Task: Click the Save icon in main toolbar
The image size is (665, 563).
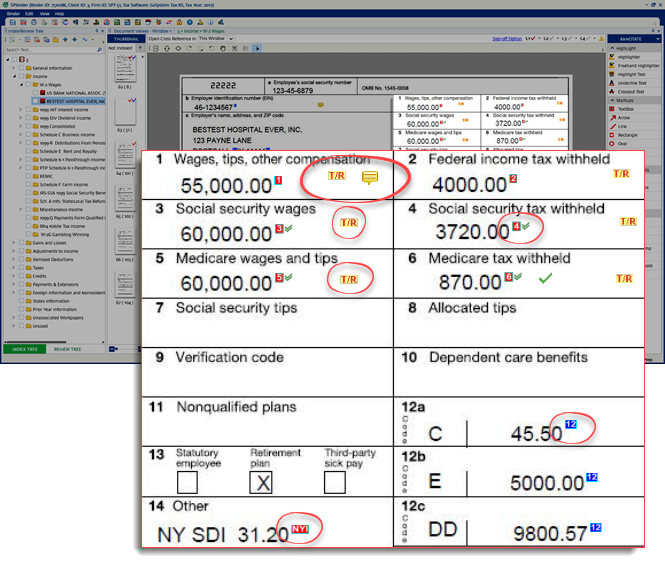Action: [x=13, y=22]
